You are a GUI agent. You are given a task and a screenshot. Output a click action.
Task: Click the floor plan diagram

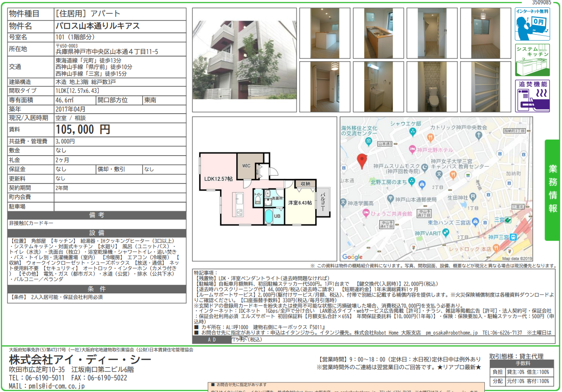click(264, 188)
